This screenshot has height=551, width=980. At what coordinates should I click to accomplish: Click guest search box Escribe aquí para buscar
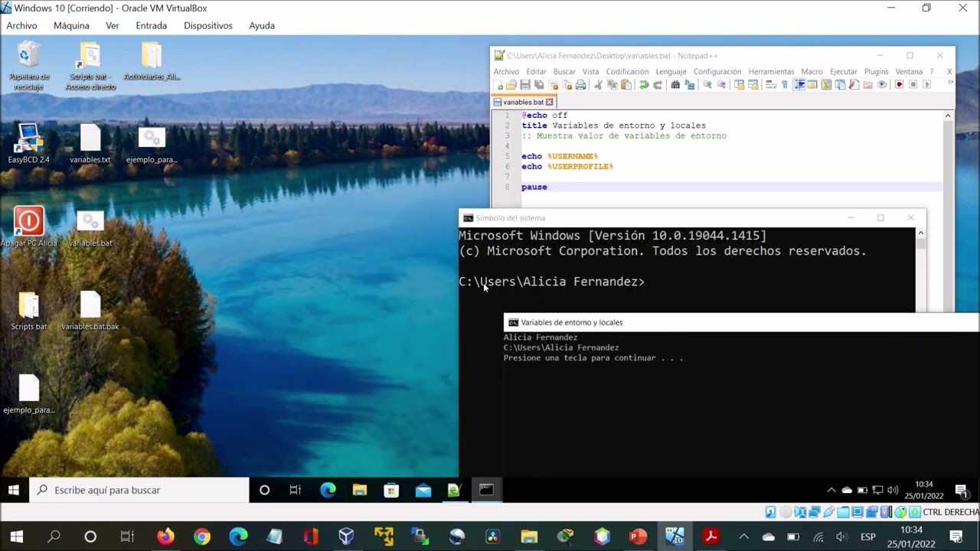click(139, 490)
